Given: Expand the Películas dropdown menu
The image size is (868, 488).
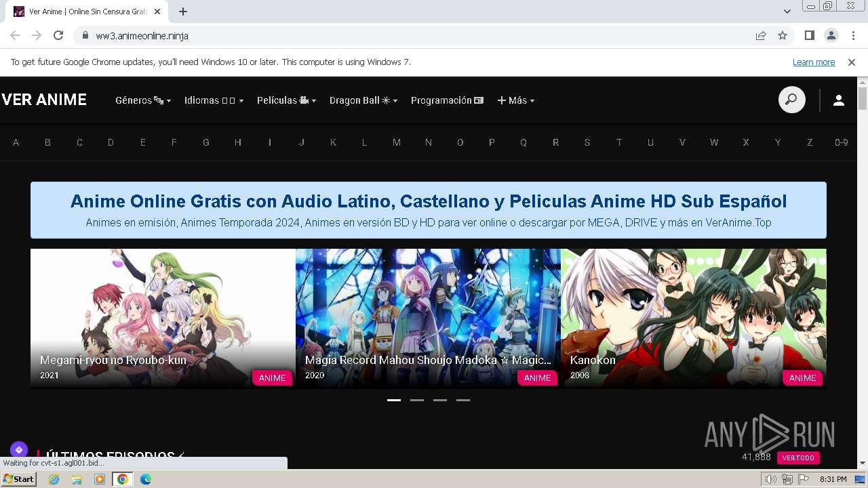Looking at the screenshot, I should coord(286,100).
